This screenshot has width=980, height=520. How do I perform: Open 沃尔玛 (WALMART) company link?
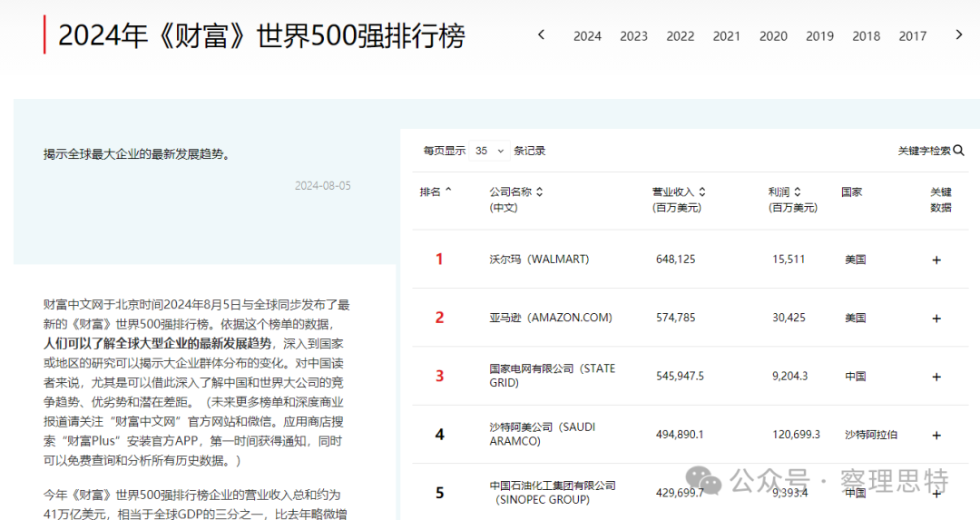539,260
